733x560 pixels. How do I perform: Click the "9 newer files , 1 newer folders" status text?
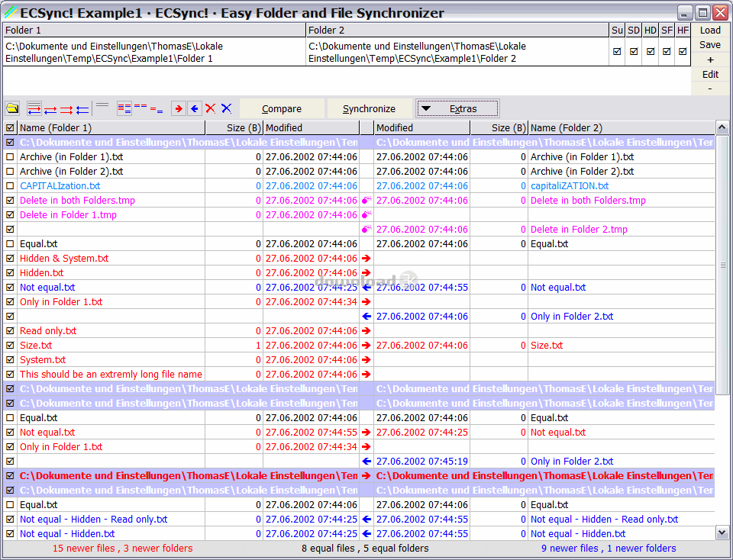tap(609, 549)
